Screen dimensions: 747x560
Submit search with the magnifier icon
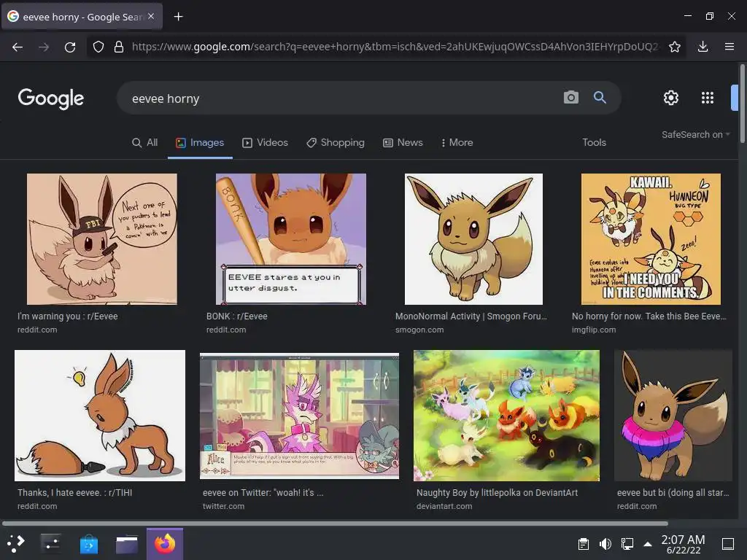coord(600,98)
